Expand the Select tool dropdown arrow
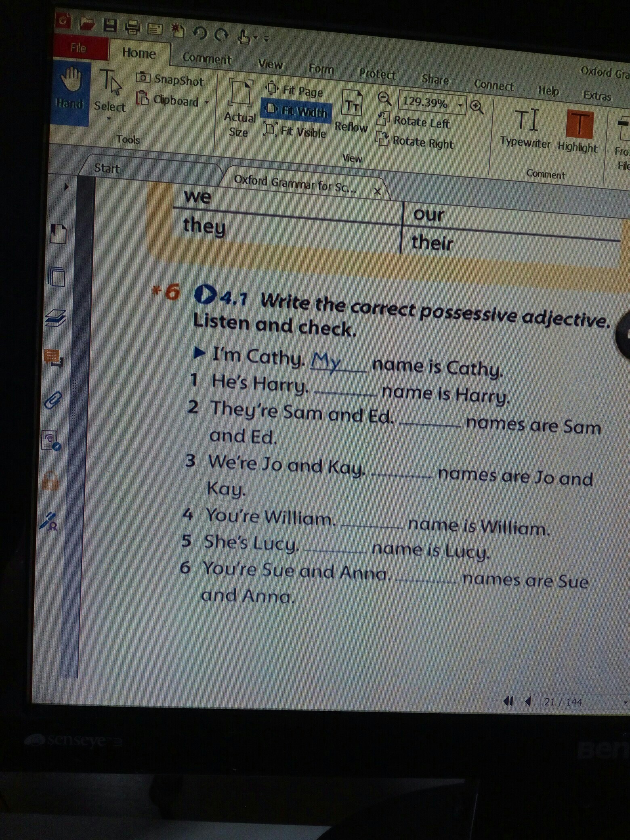Screen dimensions: 630x840 (109, 119)
